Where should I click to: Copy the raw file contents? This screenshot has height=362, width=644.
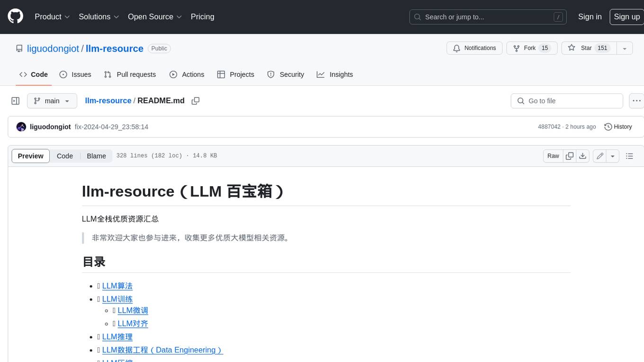pyautogui.click(x=570, y=156)
